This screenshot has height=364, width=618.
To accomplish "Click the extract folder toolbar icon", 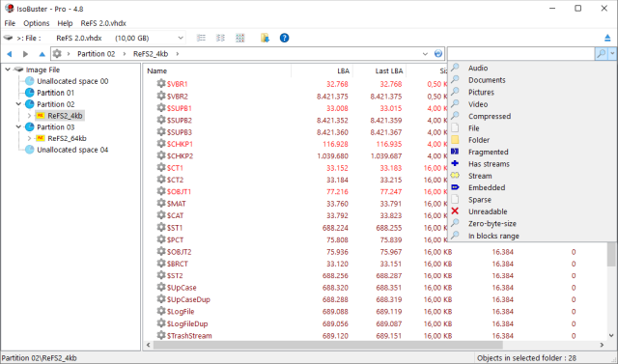I will pyautogui.click(x=265, y=38).
